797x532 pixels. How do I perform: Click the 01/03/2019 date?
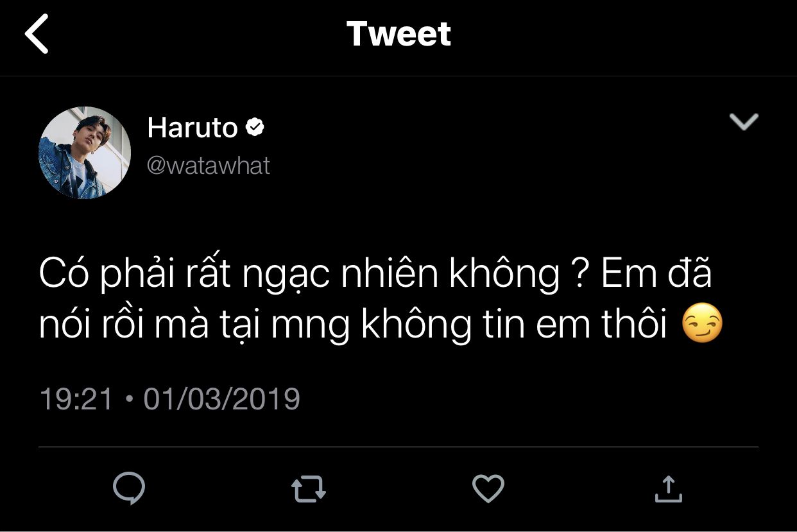click(221, 399)
